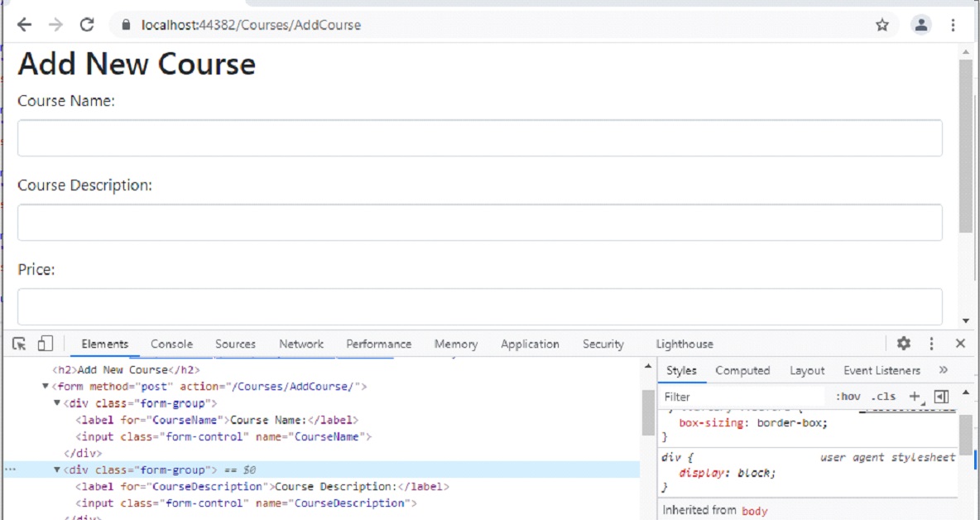Open the Lighthouse tab

tap(685, 344)
